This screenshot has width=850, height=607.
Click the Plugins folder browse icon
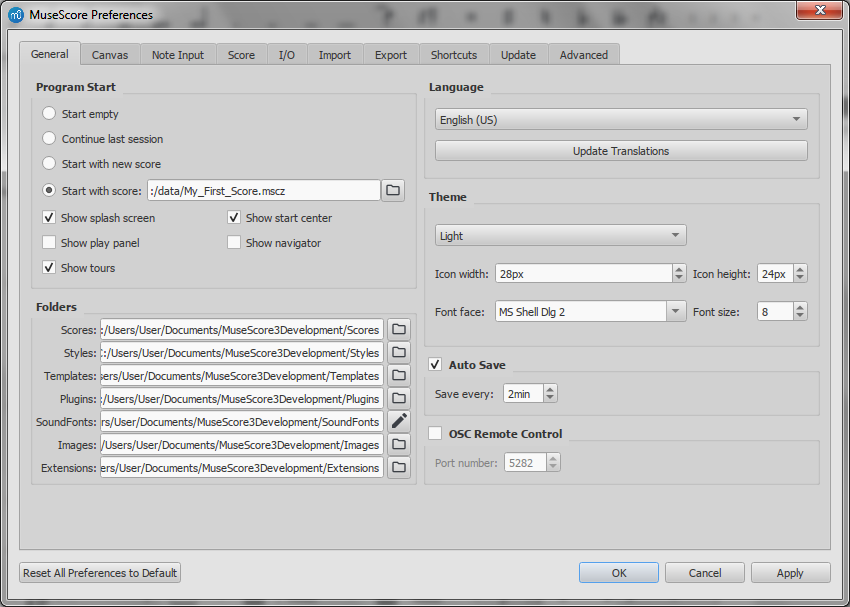(x=398, y=398)
